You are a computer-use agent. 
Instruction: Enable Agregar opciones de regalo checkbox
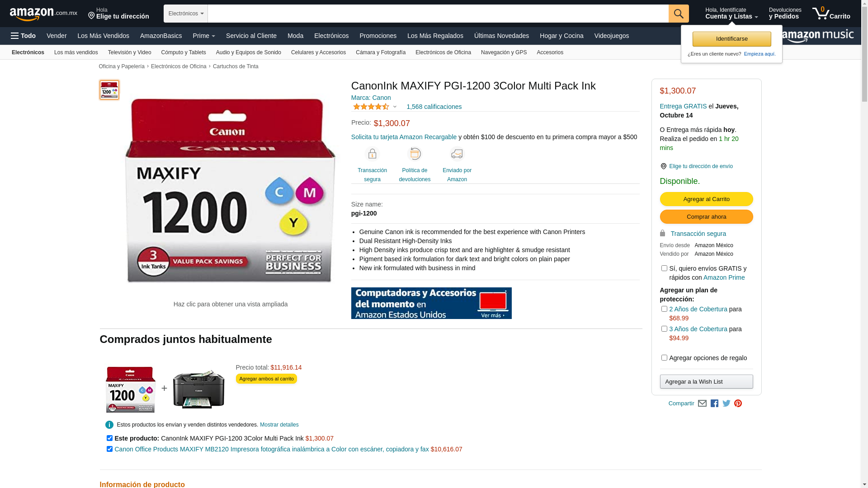664,358
